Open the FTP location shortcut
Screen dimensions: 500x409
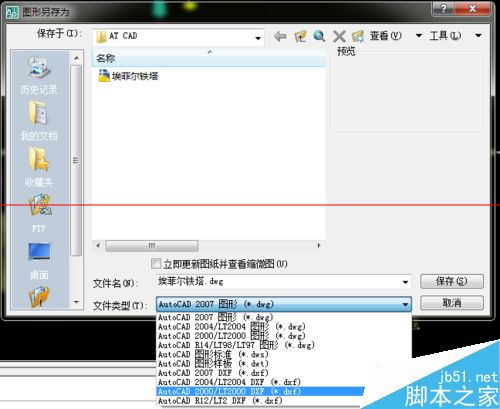click(x=39, y=213)
